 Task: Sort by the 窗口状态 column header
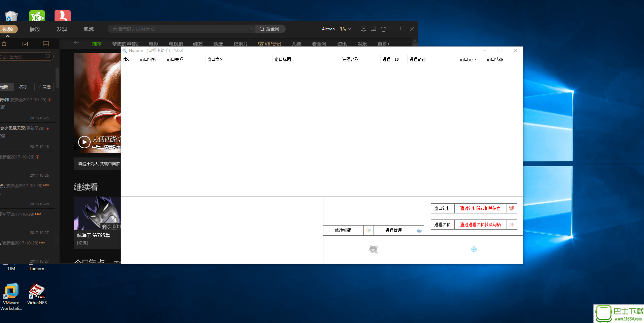500,59
